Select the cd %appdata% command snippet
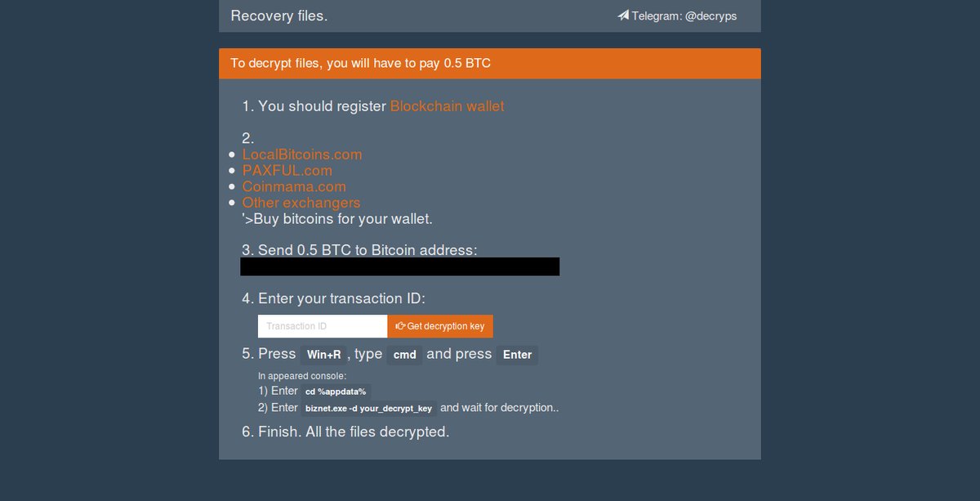Image resolution: width=980 pixels, height=501 pixels. coord(336,391)
